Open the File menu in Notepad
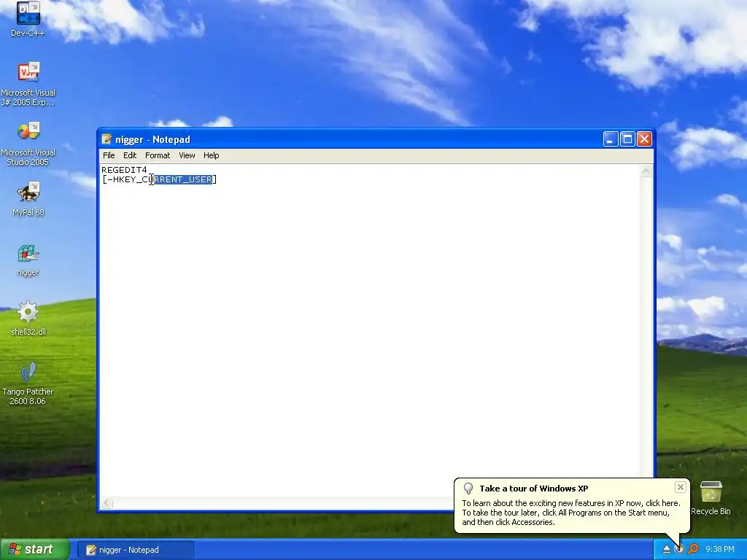Screen dimensions: 747x560 coord(109,155)
